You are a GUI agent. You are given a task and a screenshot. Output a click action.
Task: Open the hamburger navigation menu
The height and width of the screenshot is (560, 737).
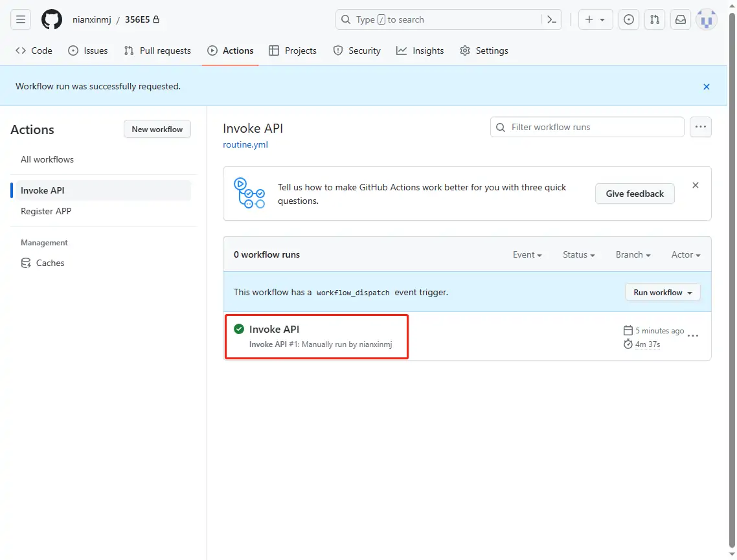coord(21,19)
